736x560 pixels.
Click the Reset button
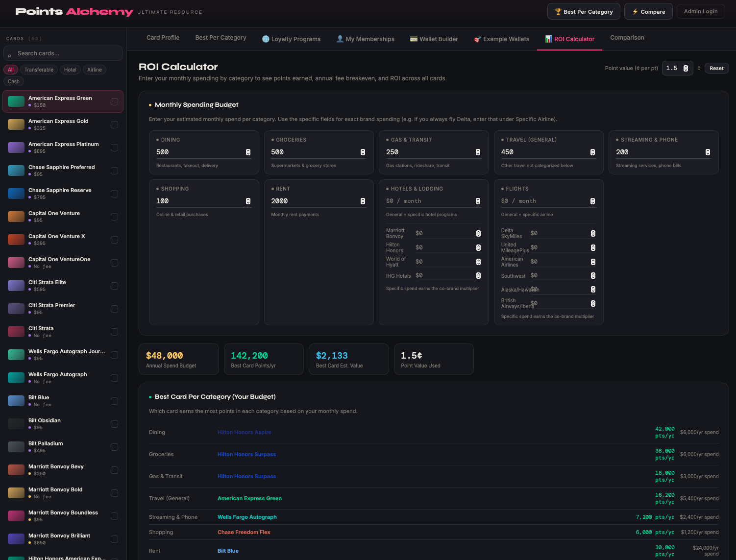716,68
